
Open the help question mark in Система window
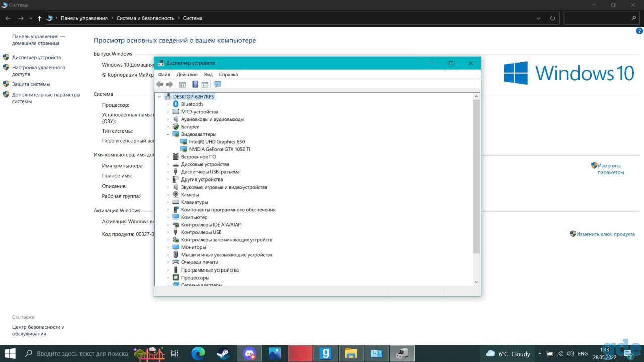click(x=640, y=31)
